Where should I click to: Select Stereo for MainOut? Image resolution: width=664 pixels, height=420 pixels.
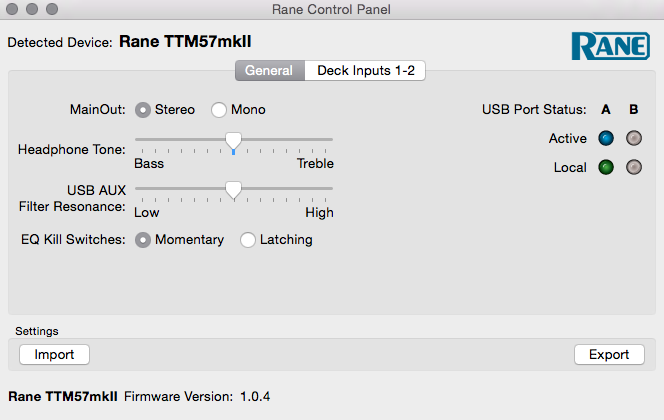(144, 110)
